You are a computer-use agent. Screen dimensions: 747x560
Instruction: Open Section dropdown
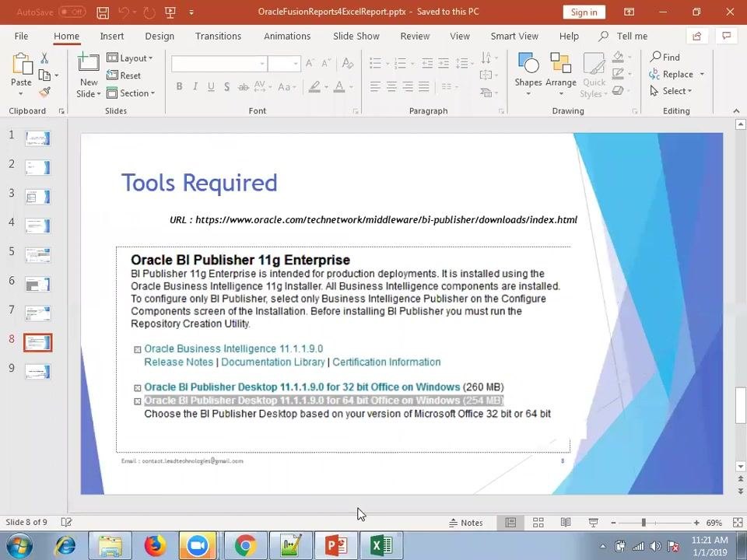[x=131, y=93]
